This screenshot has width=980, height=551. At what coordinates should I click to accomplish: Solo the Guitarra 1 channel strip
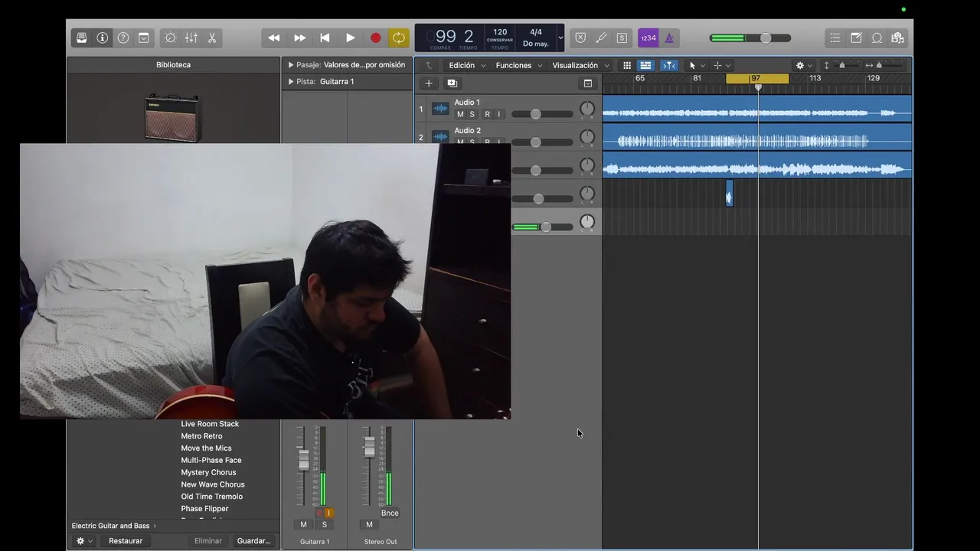coord(324,524)
